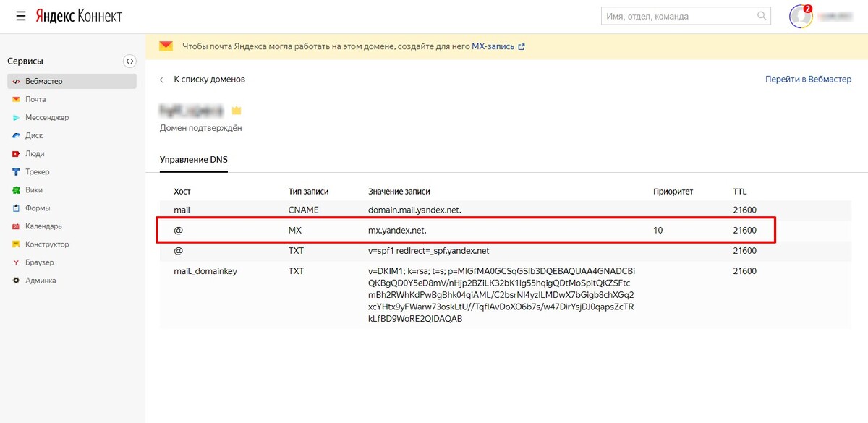Open Вебмастер in the services sidebar
Viewport: 868px width, 423px height.
72,81
